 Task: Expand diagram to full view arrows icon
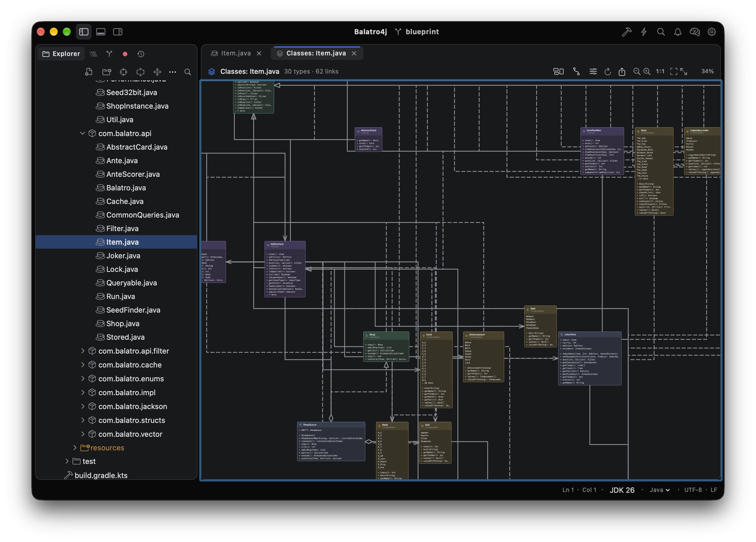pyautogui.click(x=684, y=71)
